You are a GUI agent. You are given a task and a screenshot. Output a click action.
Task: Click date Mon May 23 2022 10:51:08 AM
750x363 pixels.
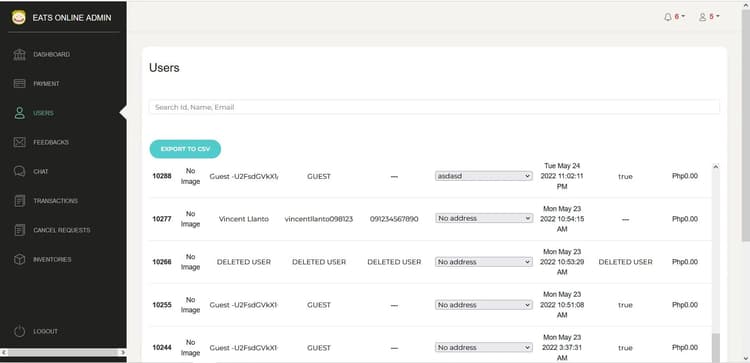tap(562, 305)
